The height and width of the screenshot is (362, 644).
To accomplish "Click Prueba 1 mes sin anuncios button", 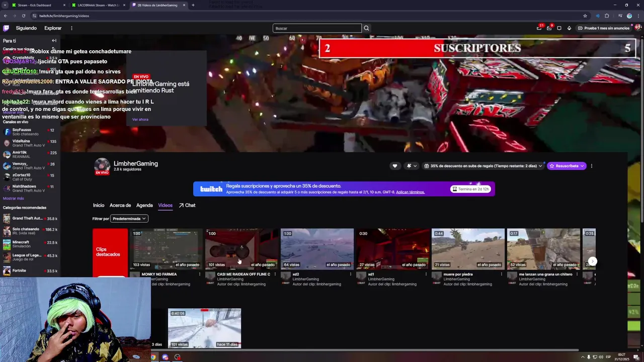I will pos(604,28).
